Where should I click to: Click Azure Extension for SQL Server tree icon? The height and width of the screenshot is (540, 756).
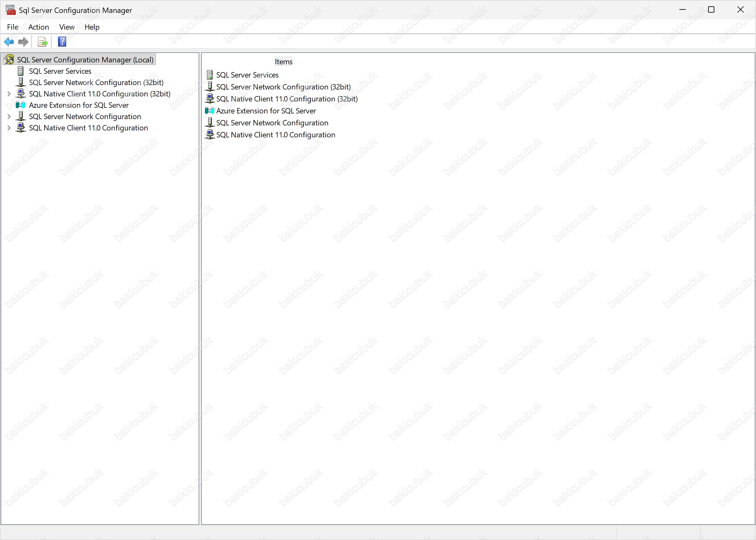tap(20, 105)
